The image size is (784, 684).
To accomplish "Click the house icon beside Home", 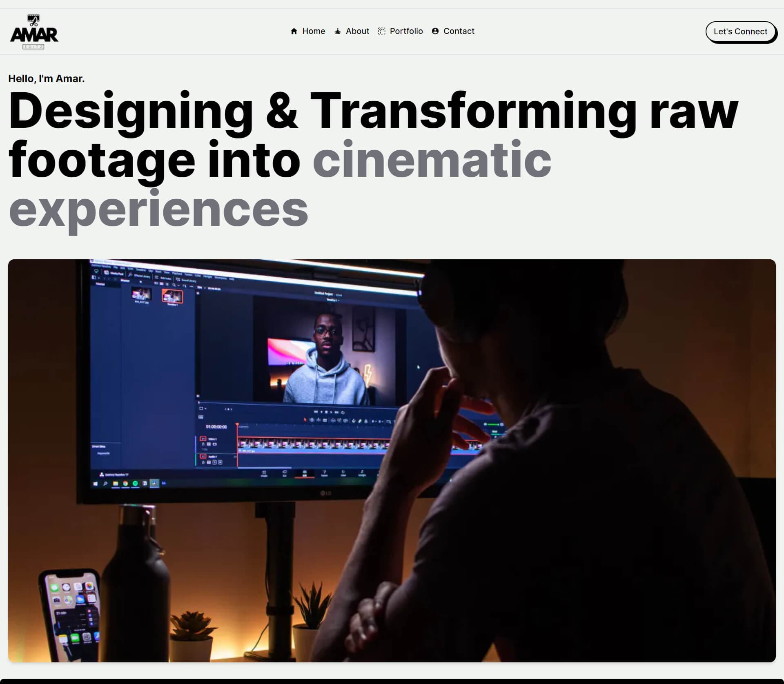I will pyautogui.click(x=294, y=31).
